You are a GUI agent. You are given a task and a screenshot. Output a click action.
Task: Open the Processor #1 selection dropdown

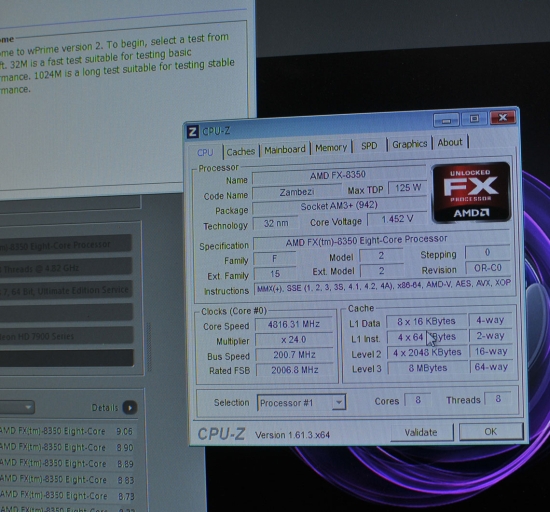301,403
